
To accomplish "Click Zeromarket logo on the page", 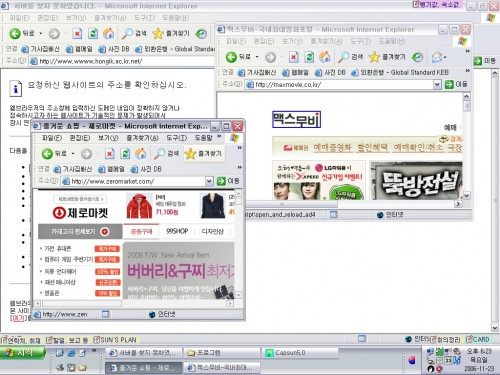I will [x=80, y=213].
